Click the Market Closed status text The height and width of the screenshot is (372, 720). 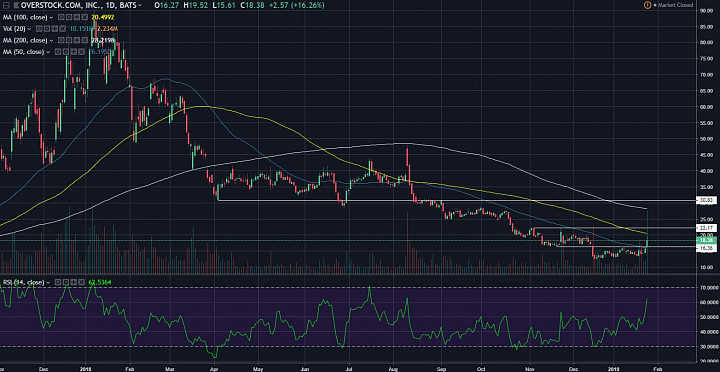tap(675, 5)
